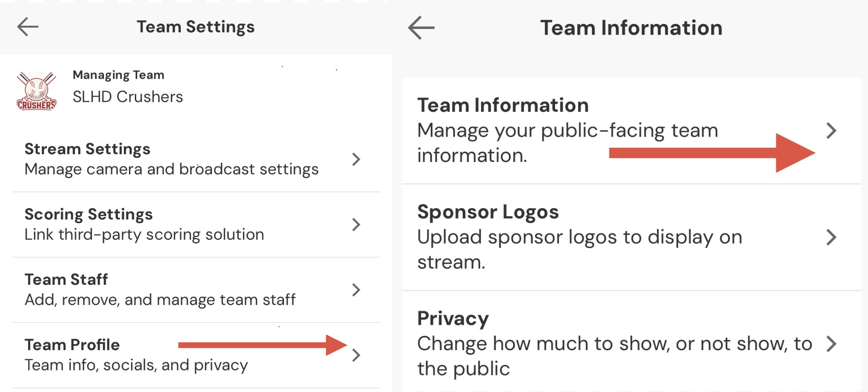Expand Scoring Settings chevron
The width and height of the screenshot is (868, 392).
[356, 225]
